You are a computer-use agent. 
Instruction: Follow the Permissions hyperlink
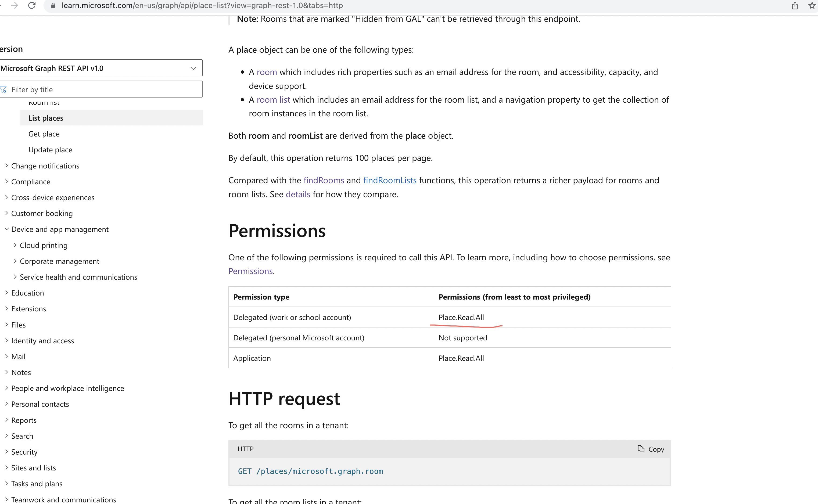coord(250,271)
